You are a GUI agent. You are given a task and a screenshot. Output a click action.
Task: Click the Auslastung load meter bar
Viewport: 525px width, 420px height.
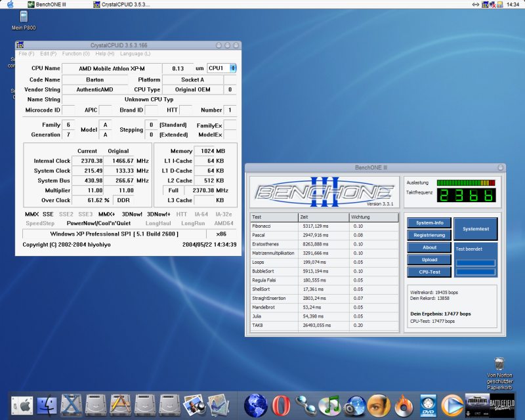pos(466,182)
